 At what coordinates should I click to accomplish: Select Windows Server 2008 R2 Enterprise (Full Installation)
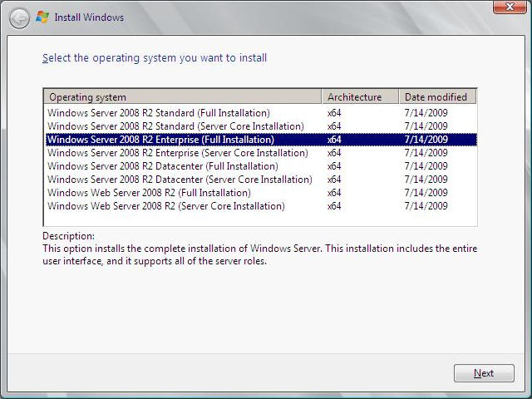(160, 140)
